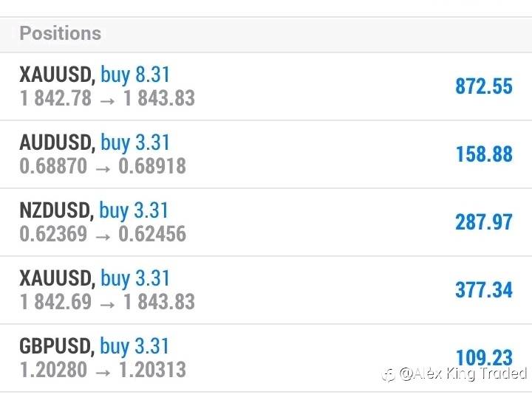Click the 377.34 profit value

coord(483,290)
